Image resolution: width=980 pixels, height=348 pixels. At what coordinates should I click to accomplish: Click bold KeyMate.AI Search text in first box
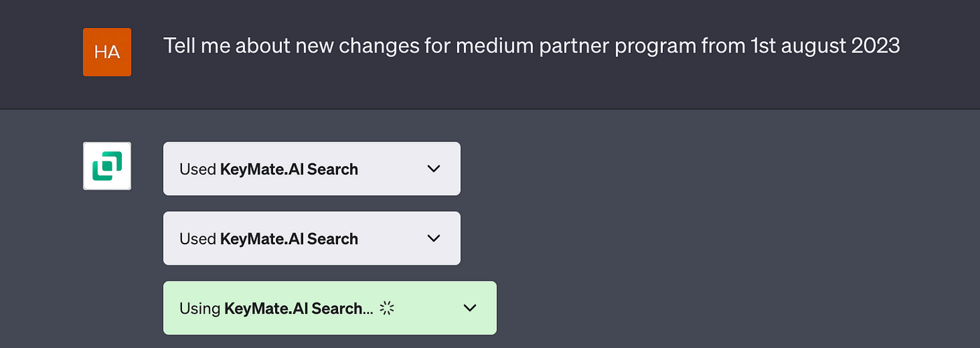[x=289, y=169]
